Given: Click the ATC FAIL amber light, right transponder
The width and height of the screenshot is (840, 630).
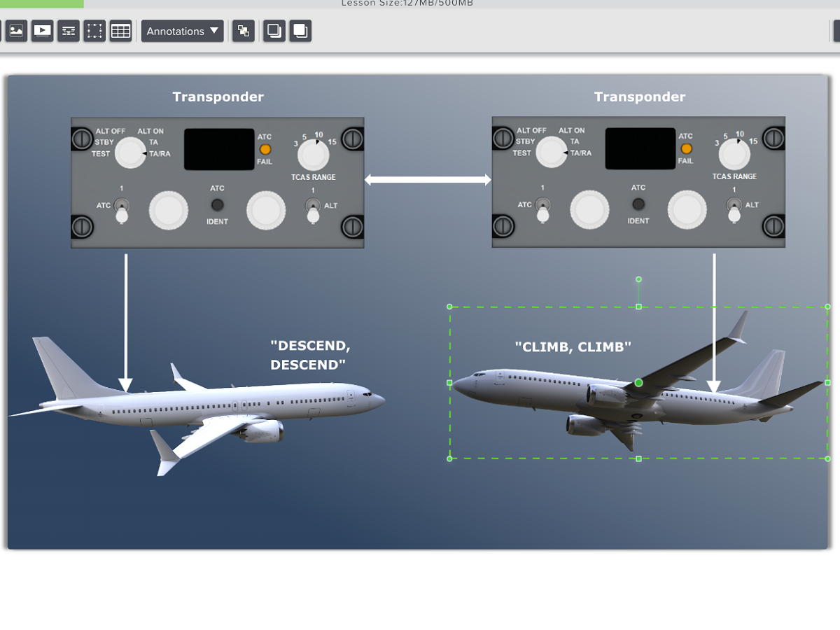Looking at the screenshot, I should click(x=686, y=148).
